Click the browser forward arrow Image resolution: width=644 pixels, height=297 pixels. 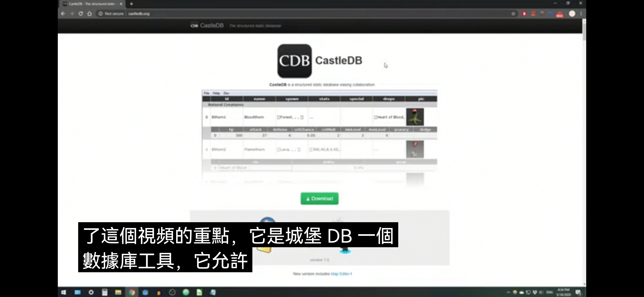[72, 13]
